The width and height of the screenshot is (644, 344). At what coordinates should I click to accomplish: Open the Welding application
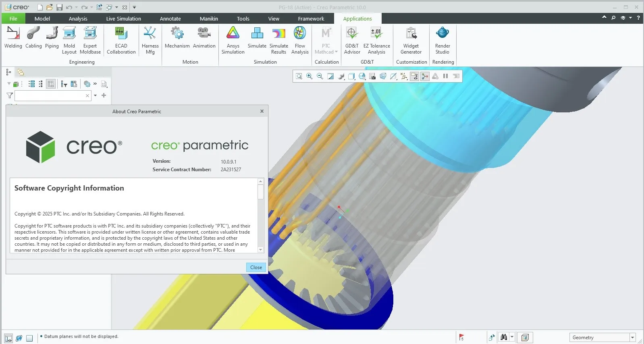(13, 37)
